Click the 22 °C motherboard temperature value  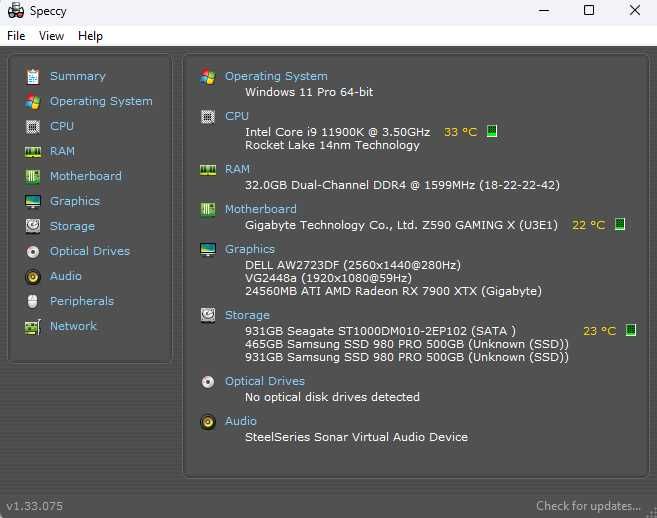tap(588, 225)
